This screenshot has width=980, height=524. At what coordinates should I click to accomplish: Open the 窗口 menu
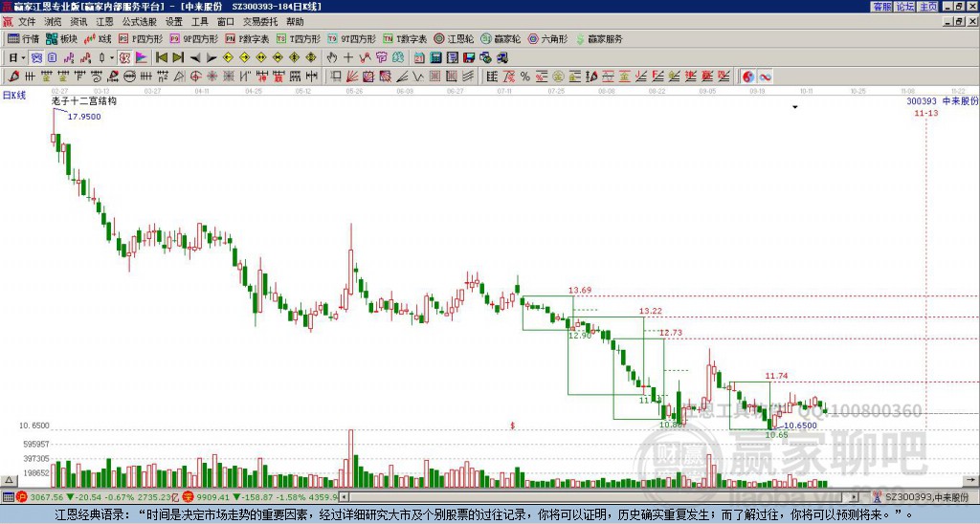[x=226, y=22]
